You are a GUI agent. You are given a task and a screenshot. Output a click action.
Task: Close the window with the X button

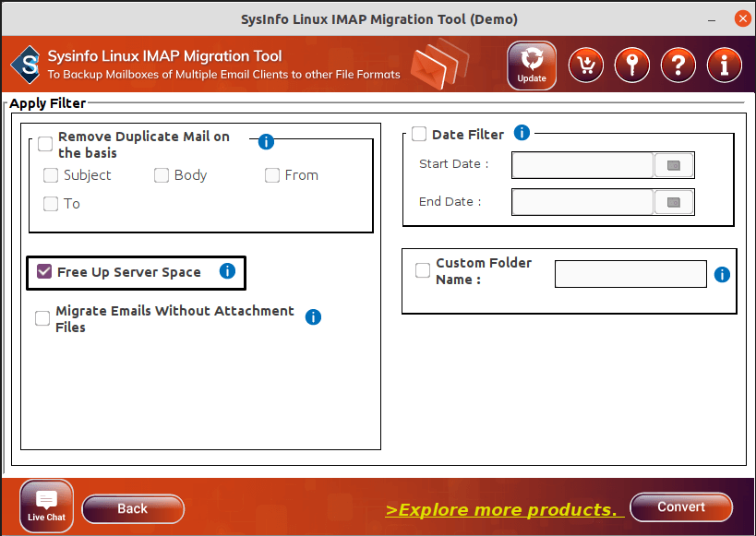tap(742, 18)
